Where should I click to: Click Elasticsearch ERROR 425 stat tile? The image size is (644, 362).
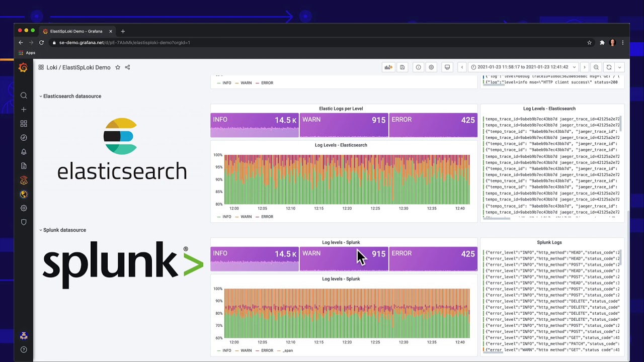click(x=433, y=125)
